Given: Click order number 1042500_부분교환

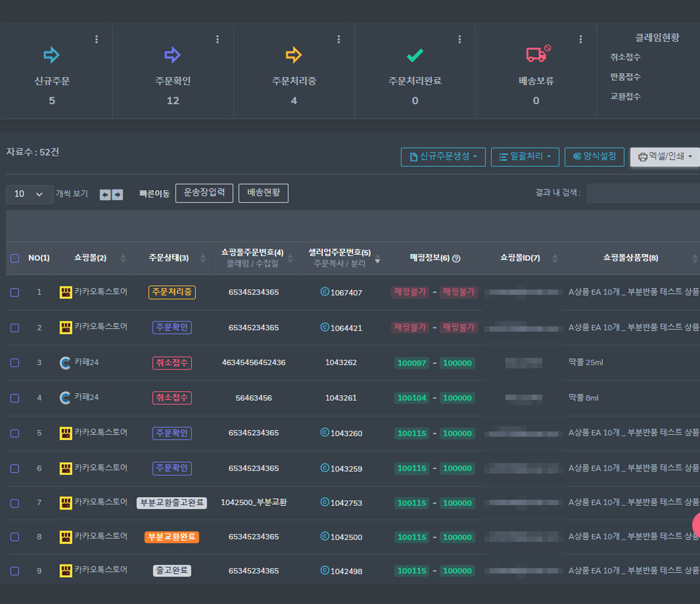Looking at the screenshot, I should [253, 503].
